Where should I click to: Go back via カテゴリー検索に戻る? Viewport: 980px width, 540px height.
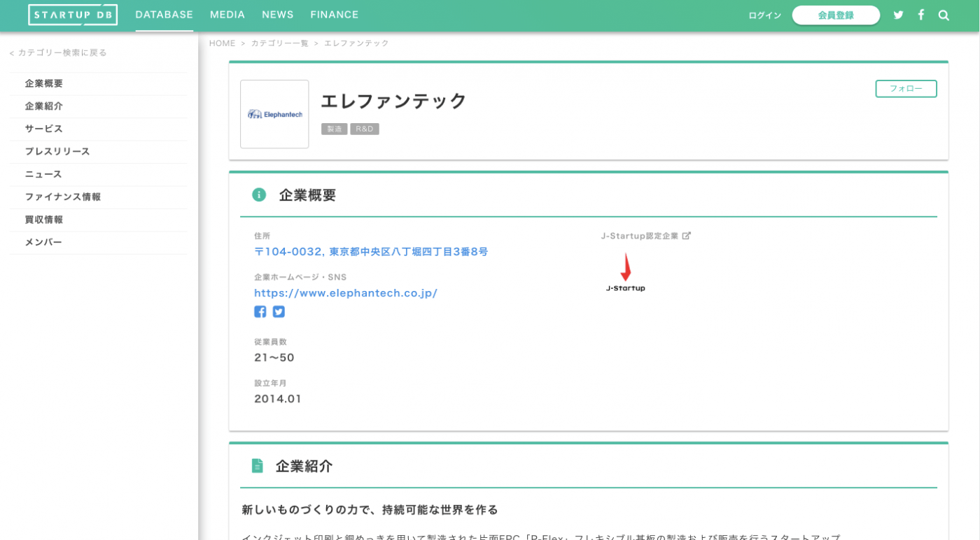(58, 52)
